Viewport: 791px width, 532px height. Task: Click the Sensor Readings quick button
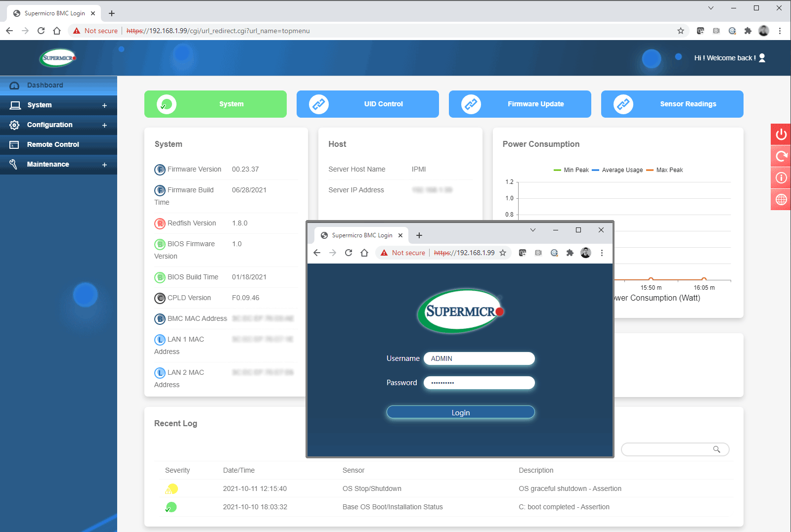point(672,104)
